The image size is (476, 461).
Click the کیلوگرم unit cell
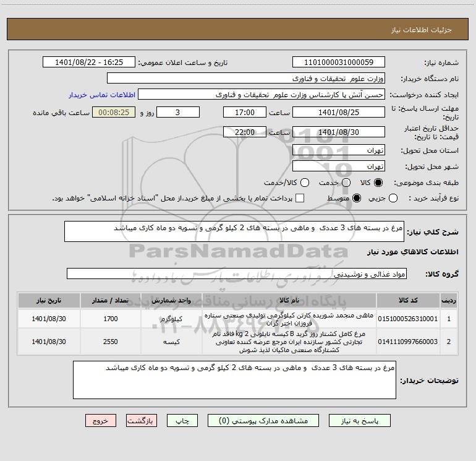coord(171,319)
